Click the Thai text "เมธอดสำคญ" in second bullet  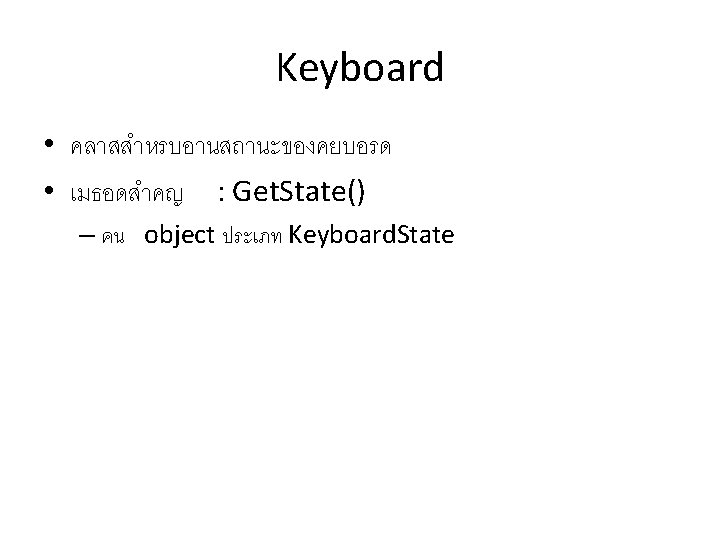point(126,192)
